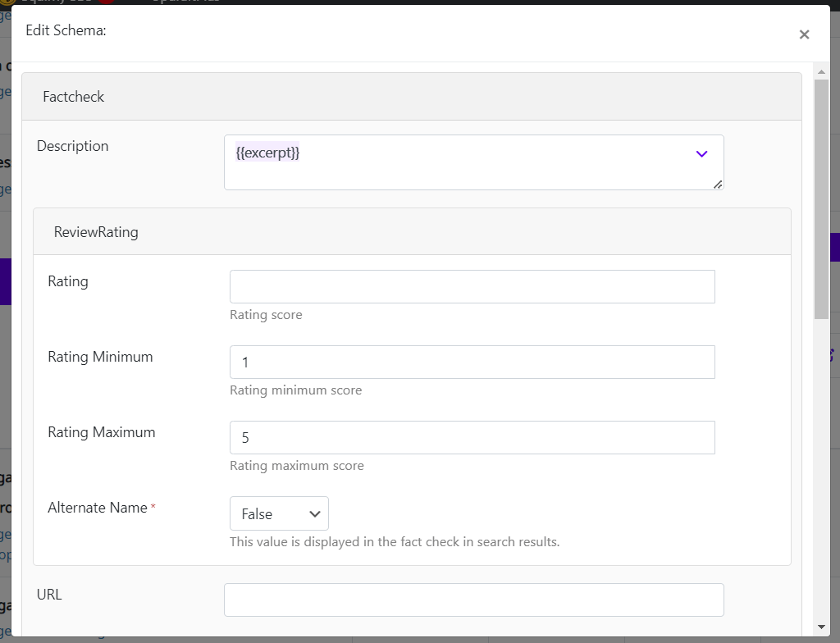The width and height of the screenshot is (840, 643).
Task: Click the URL field label
Action: point(49,595)
